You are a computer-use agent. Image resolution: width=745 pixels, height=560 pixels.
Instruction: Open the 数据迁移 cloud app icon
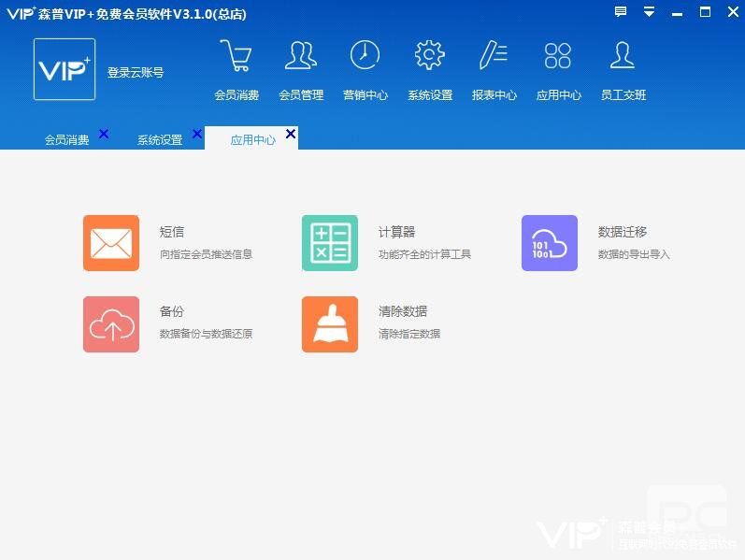(x=550, y=243)
